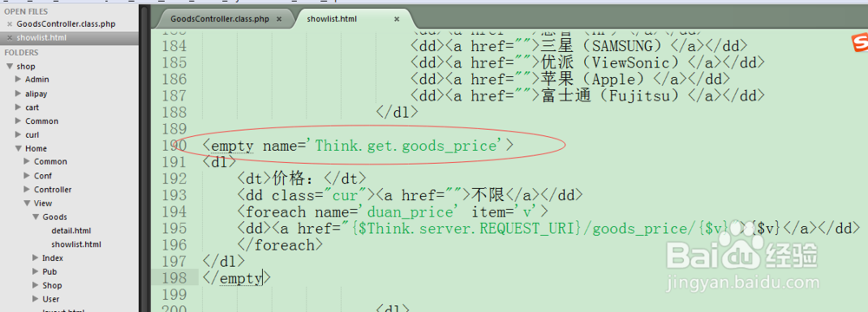This screenshot has height=312, width=868.
Task: Close the showlist.html tab
Action: pos(397,19)
